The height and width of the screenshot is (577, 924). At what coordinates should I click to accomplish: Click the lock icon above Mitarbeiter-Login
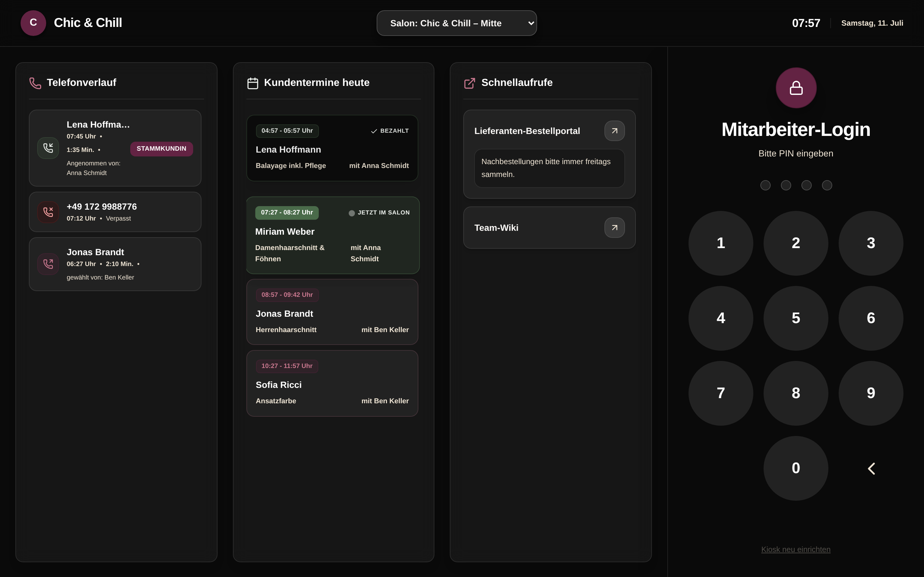tap(796, 88)
